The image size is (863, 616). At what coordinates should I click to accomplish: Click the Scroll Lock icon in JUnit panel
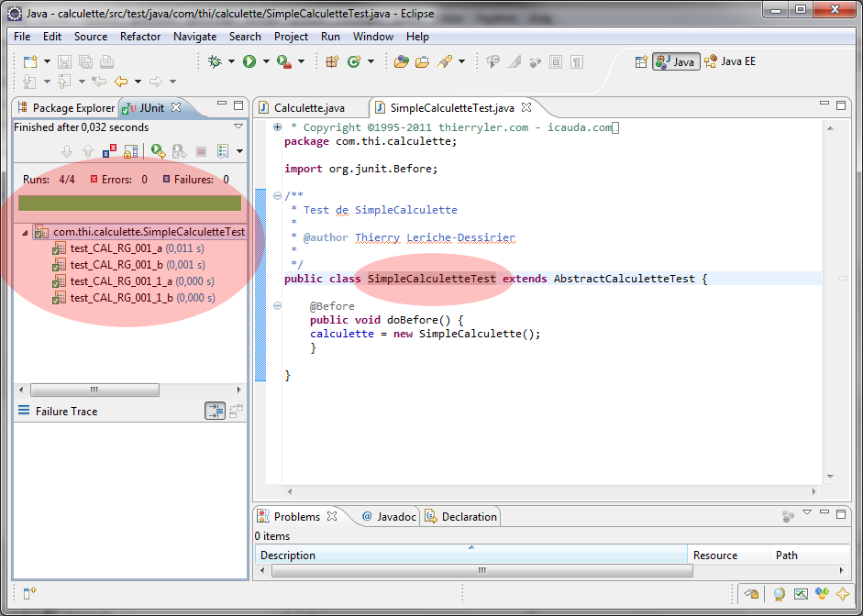coord(131,151)
